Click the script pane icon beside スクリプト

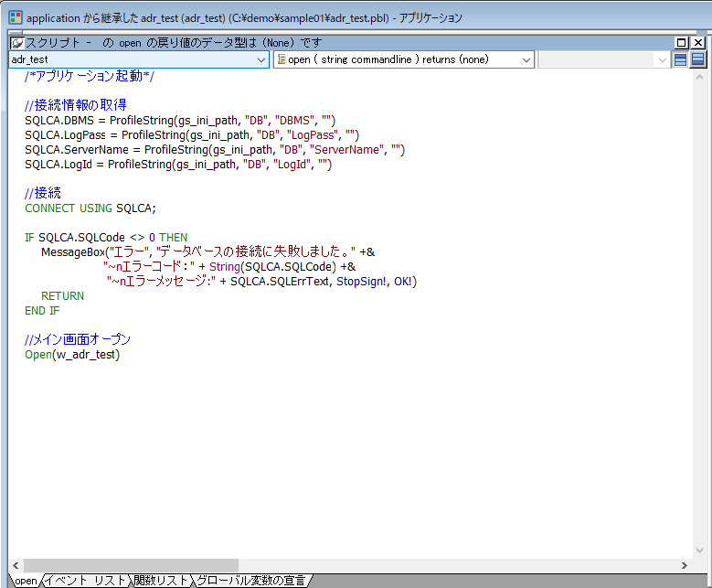[17, 42]
